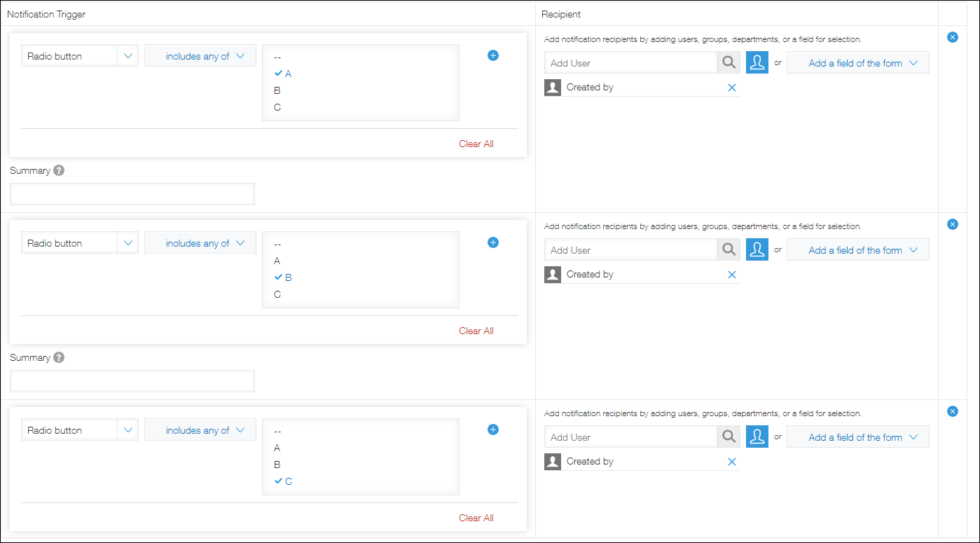Expand Add a field of the form in third section

(x=857, y=437)
